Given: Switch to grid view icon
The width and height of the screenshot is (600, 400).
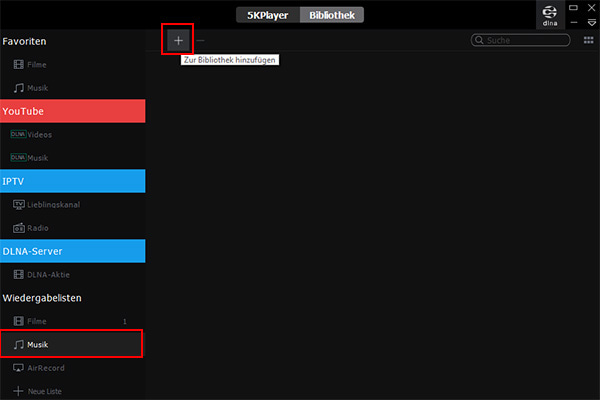Looking at the screenshot, I should [x=589, y=40].
